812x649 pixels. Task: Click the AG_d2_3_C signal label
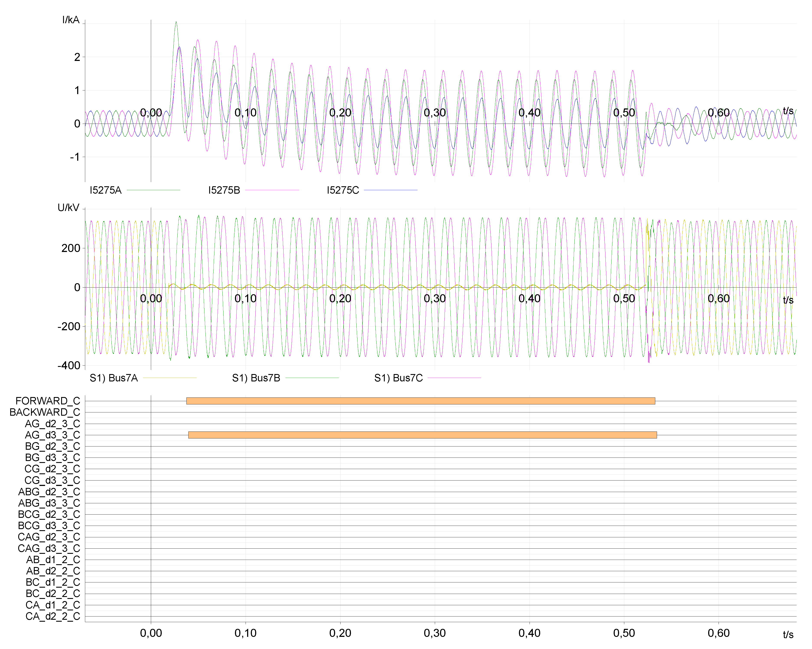tap(52, 424)
